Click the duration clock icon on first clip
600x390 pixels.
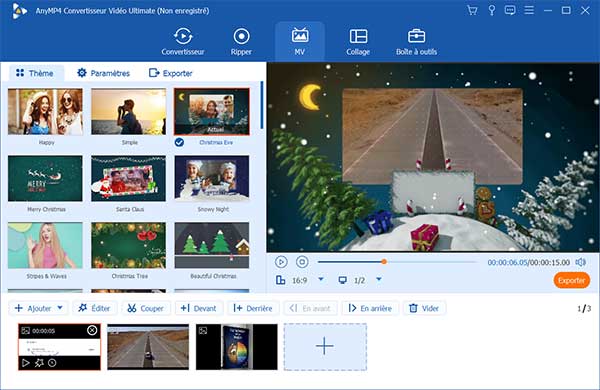(52, 362)
